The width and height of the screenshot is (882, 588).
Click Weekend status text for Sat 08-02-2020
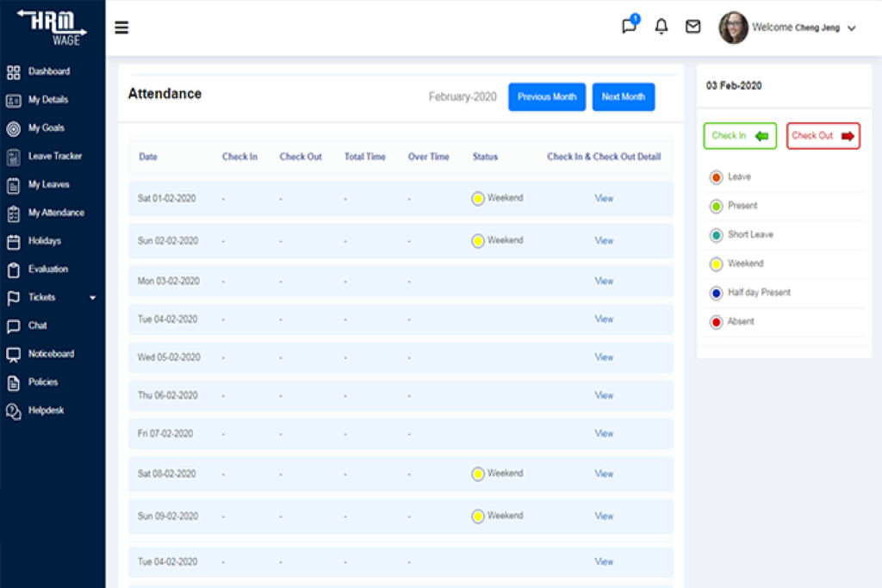coord(505,473)
